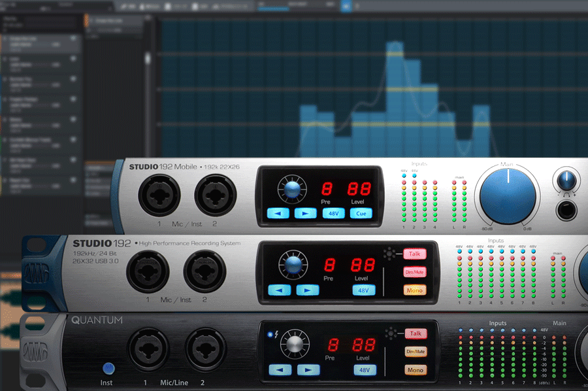
Task: Toggle 48V on the Quantum unit
Action: point(365,369)
